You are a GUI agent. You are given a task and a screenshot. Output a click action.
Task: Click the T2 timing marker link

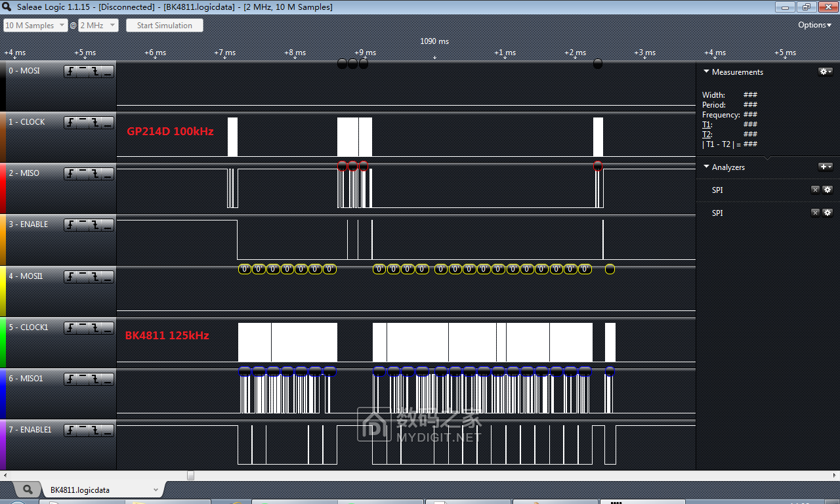pyautogui.click(x=707, y=135)
